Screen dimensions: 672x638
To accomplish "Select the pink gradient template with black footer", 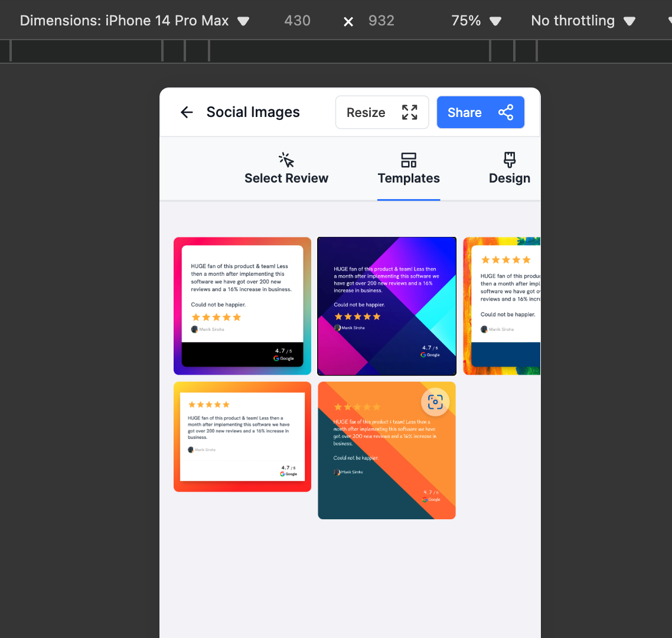I will coord(242,306).
